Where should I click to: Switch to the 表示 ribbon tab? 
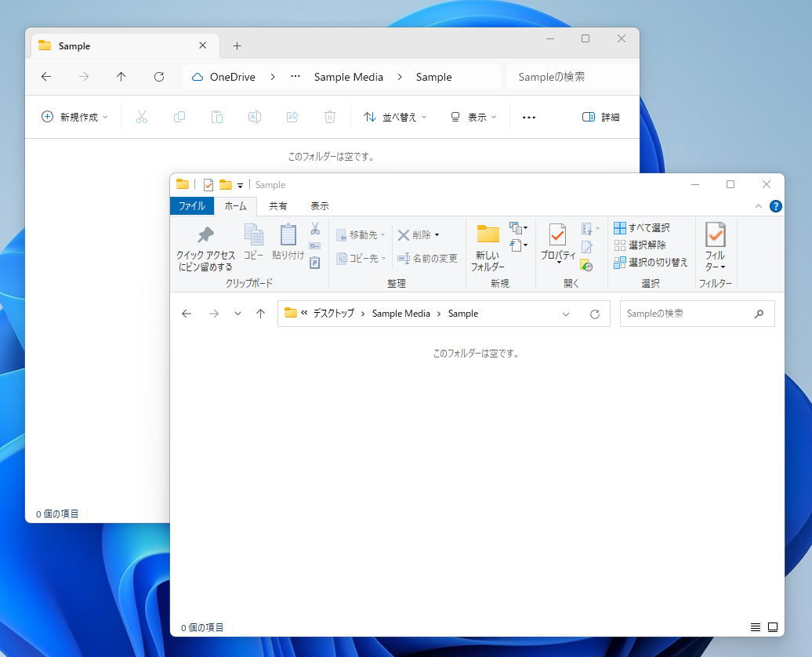tap(320, 206)
